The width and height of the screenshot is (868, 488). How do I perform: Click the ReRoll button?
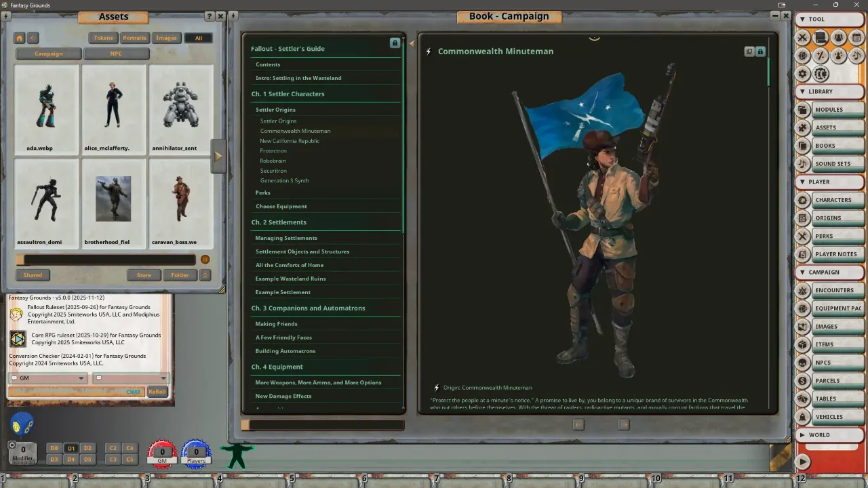157,392
